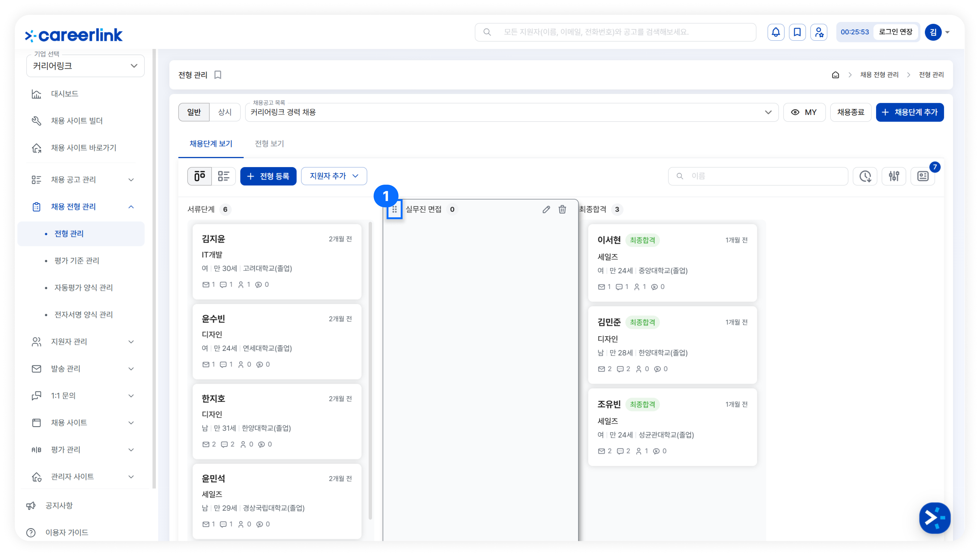Open applicant card 김민준
This screenshot has height=556, width=980.
pyautogui.click(x=672, y=345)
